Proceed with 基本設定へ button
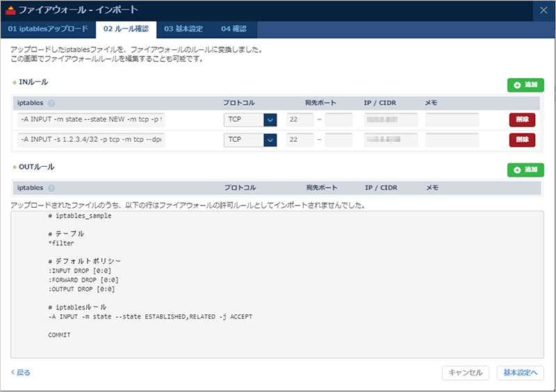Viewport: 556px width, 392px height. (x=520, y=373)
